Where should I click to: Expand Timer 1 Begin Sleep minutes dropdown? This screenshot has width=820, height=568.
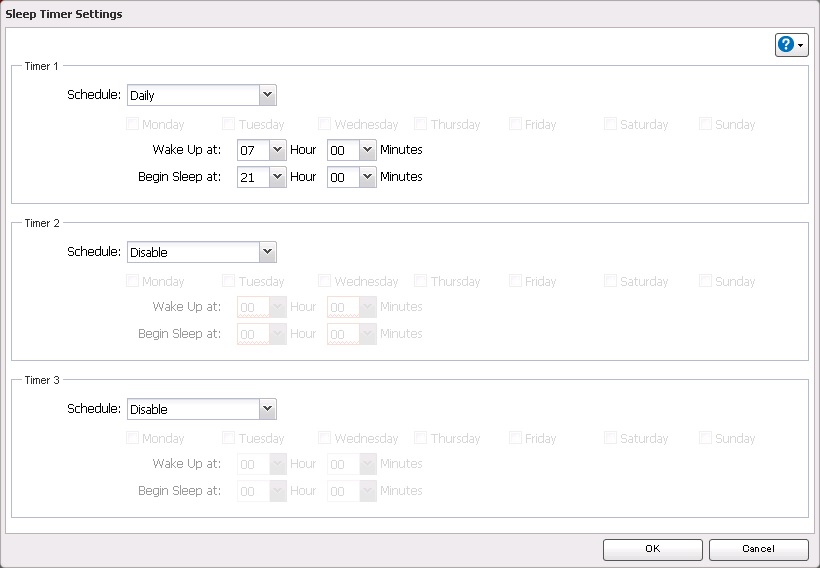367,177
